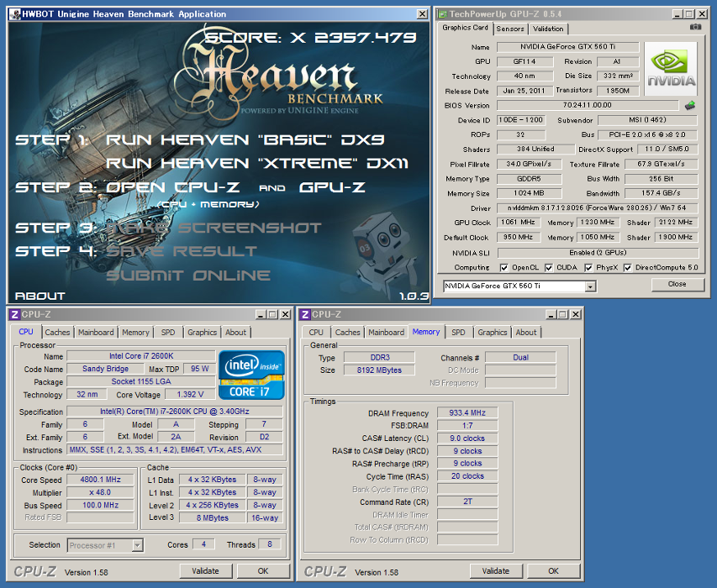The width and height of the screenshot is (717, 588).
Task: Click Close button in GPU-Z
Action: pos(677,284)
